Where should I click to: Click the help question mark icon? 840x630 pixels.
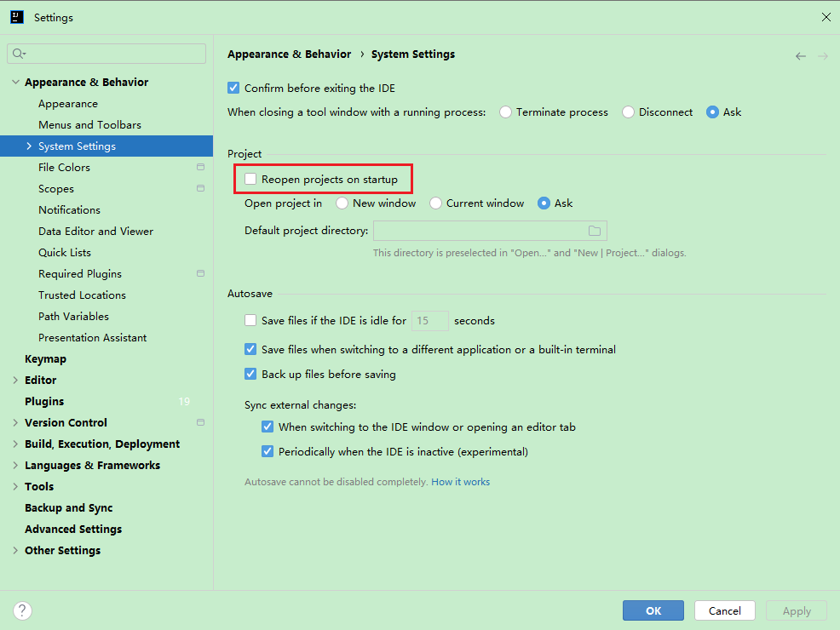[x=23, y=610]
